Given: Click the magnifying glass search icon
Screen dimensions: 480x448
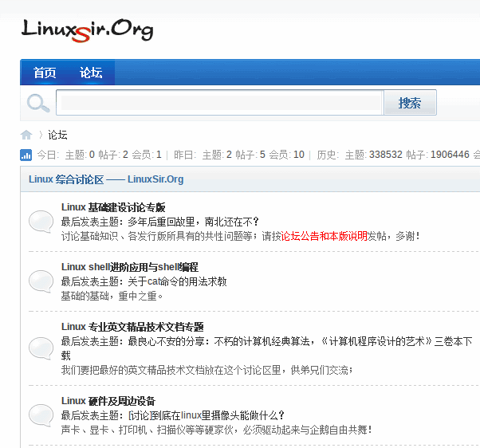Looking at the screenshot, I should (x=38, y=103).
